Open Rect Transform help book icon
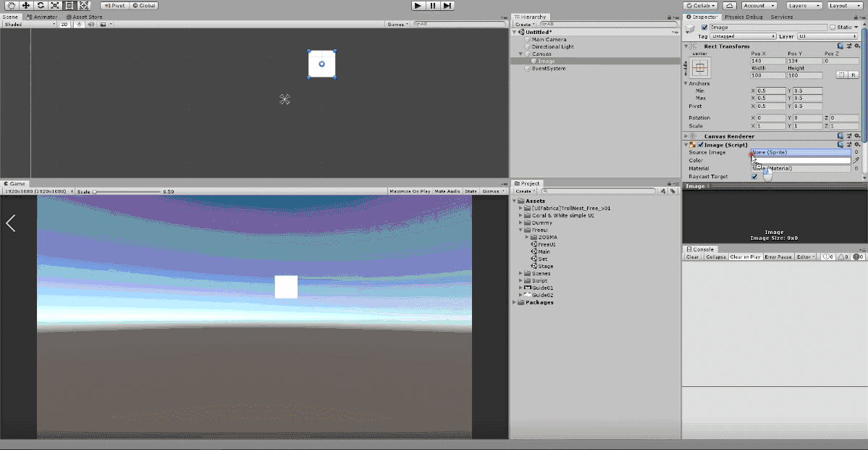 pos(840,46)
